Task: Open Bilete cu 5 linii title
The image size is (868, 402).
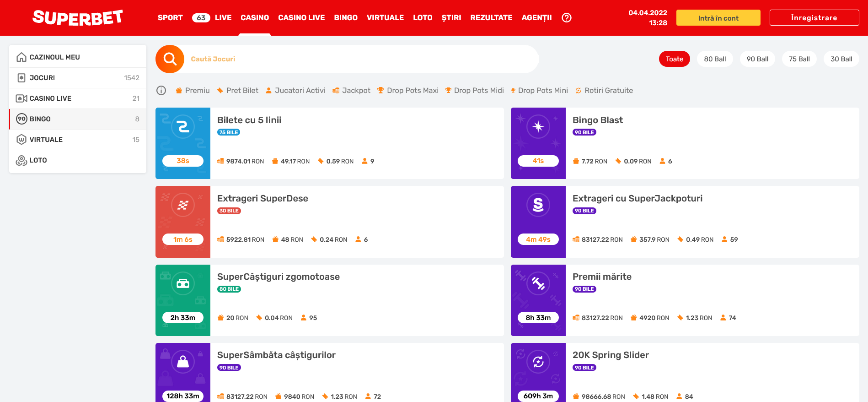Action: pyautogui.click(x=249, y=120)
